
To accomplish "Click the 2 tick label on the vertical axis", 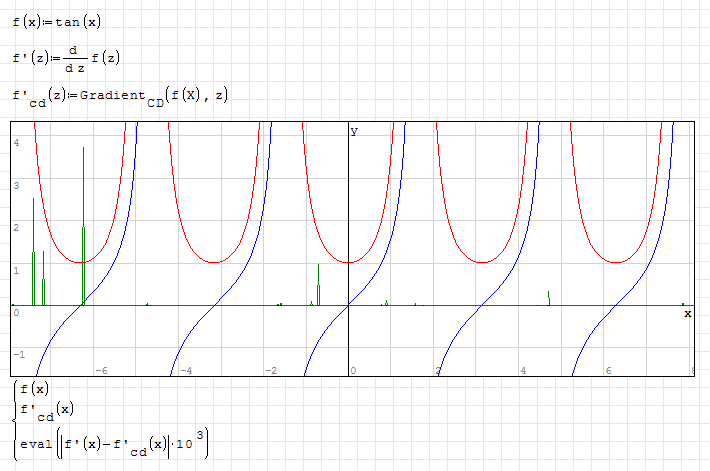I will click(17, 228).
